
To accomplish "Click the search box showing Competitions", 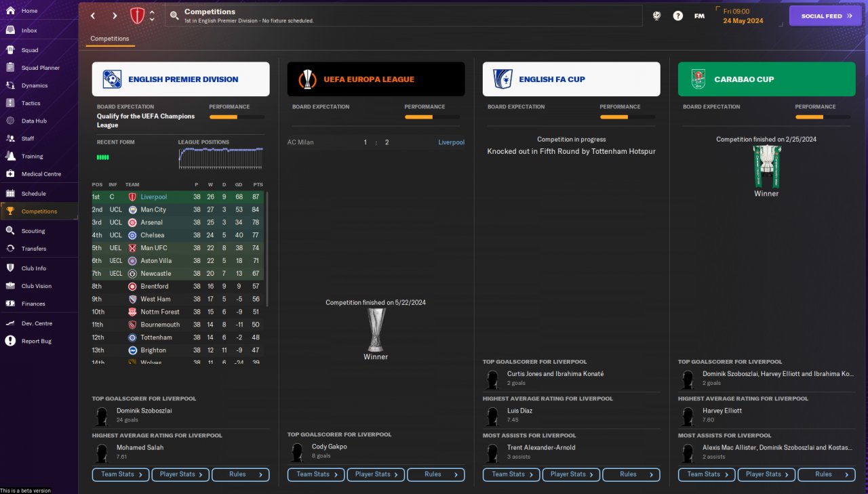I will [x=403, y=16].
